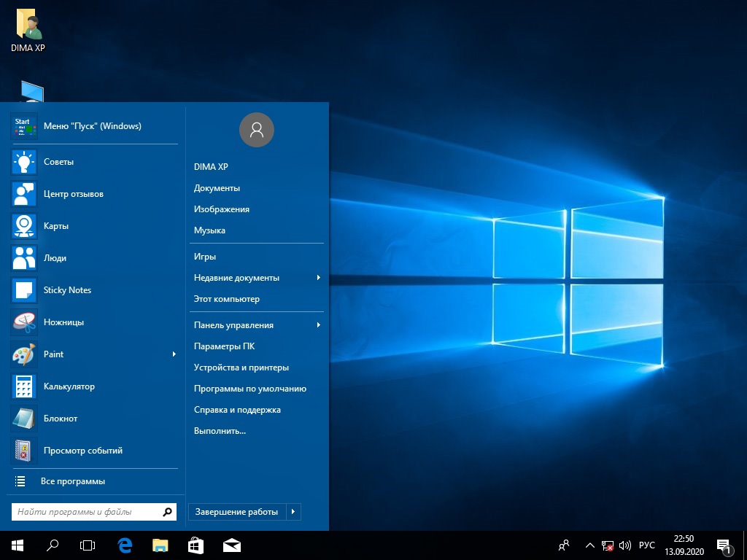Screen dimensions: 747x560
Task: Click the user account avatar picture
Action: [x=256, y=130]
